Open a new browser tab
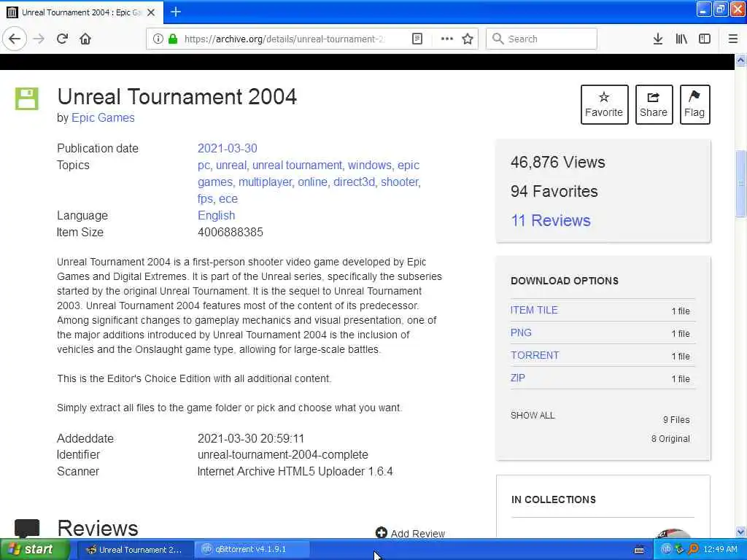 click(176, 12)
